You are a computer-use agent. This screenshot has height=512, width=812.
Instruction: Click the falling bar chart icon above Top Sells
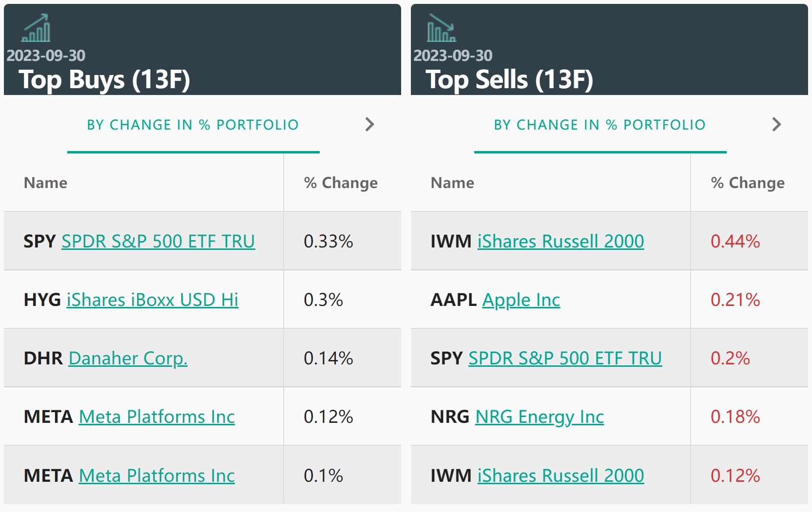(x=441, y=28)
